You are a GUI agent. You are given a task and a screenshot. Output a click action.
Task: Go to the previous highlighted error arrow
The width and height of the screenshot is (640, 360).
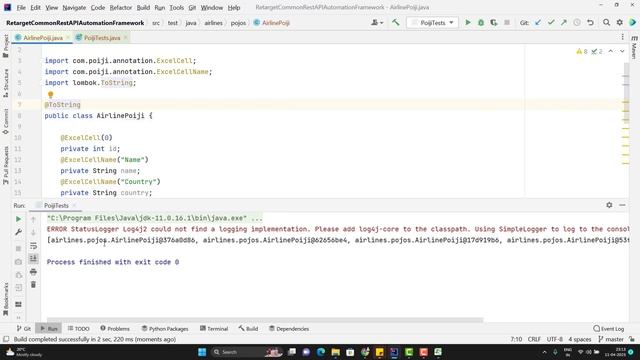pos(611,51)
